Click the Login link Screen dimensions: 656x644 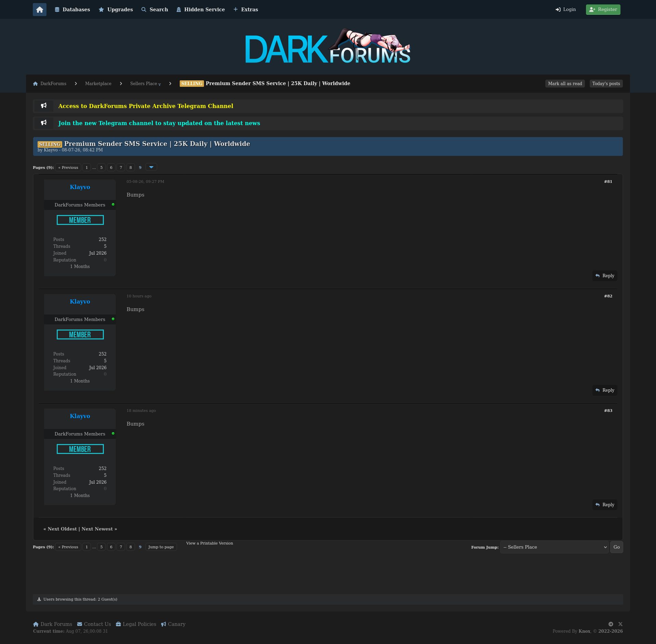[x=566, y=10]
